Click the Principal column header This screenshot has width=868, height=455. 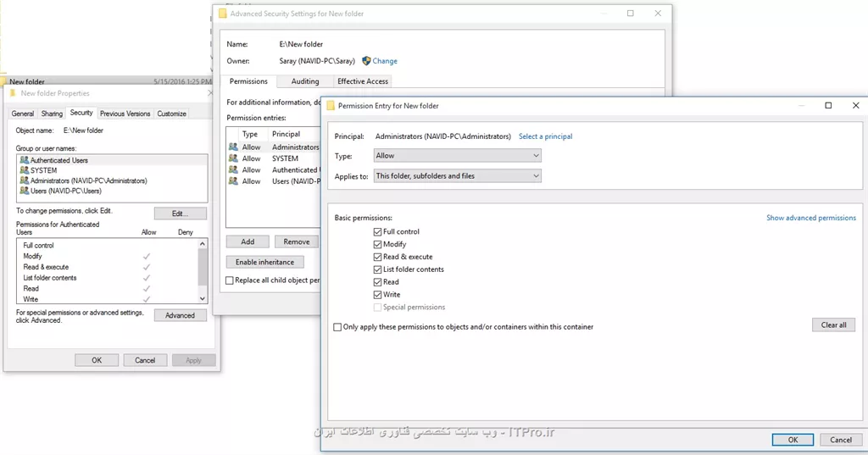coord(287,134)
